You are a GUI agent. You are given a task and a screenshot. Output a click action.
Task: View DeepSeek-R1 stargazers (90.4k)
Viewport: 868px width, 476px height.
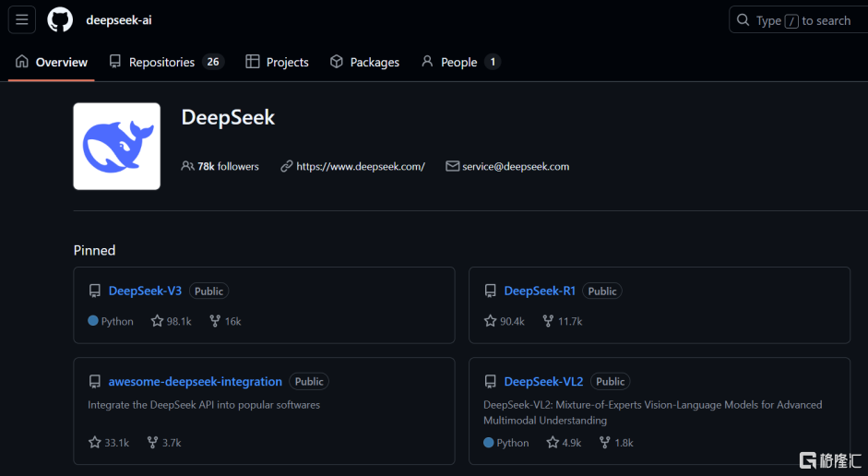(x=505, y=321)
